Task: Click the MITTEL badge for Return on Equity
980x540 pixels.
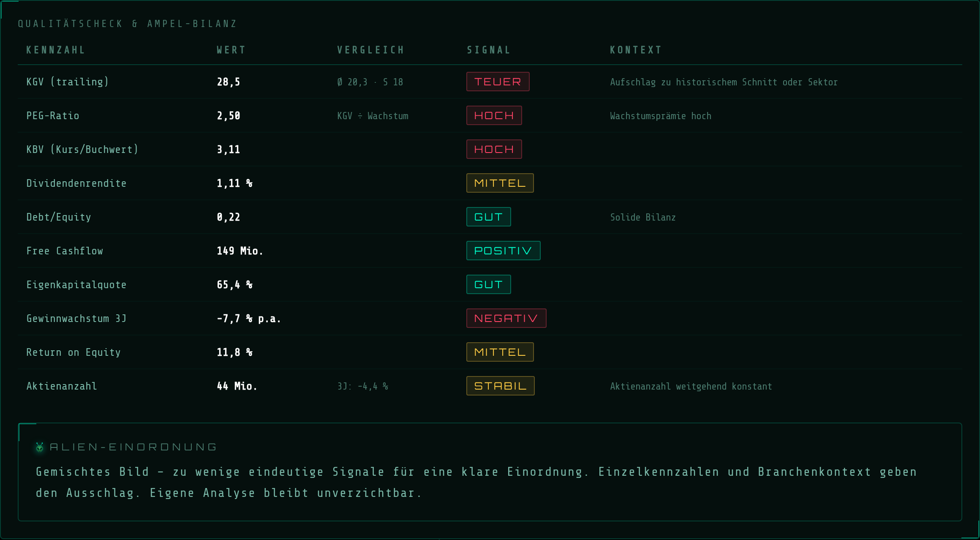Action: (500, 352)
